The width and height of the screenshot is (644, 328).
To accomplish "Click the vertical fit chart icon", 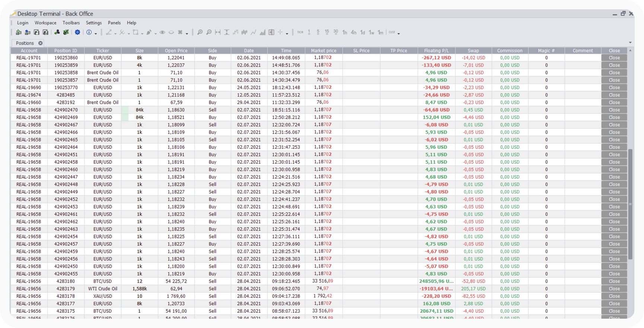I will tap(227, 32).
